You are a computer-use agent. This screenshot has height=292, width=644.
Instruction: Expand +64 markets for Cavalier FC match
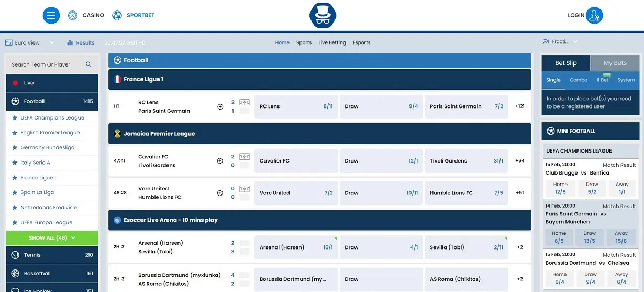click(520, 161)
